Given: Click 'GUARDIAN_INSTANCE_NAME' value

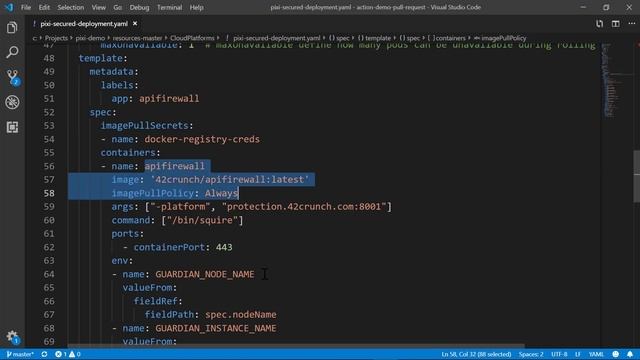Looking at the screenshot, I should [216, 328].
